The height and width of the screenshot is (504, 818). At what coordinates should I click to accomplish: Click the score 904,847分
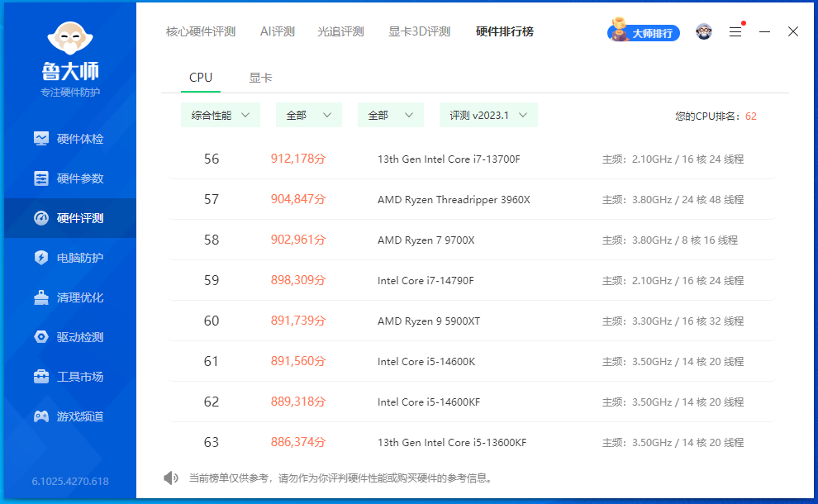298,199
